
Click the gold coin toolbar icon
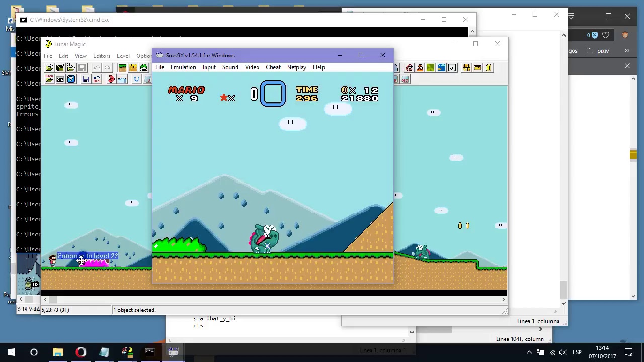click(488, 68)
